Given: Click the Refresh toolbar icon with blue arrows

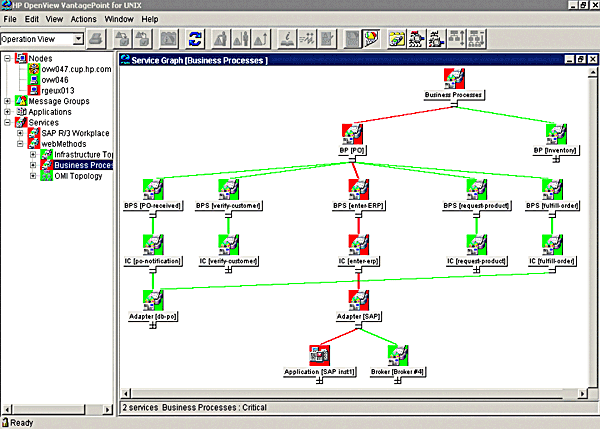Looking at the screenshot, I should pyautogui.click(x=196, y=39).
